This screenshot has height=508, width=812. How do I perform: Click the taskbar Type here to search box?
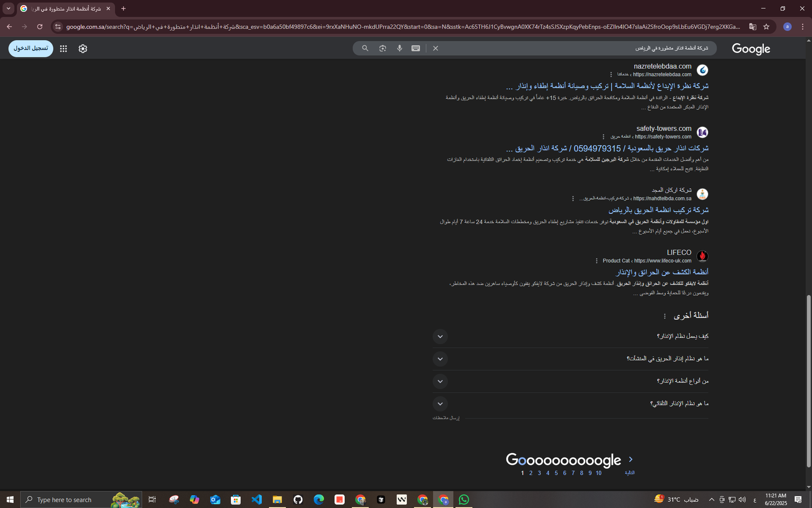[x=81, y=499]
